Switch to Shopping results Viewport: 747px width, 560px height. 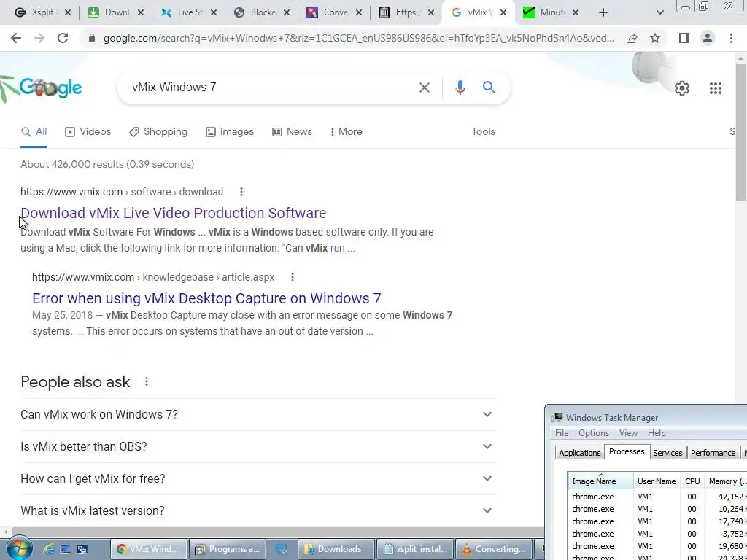[158, 132]
